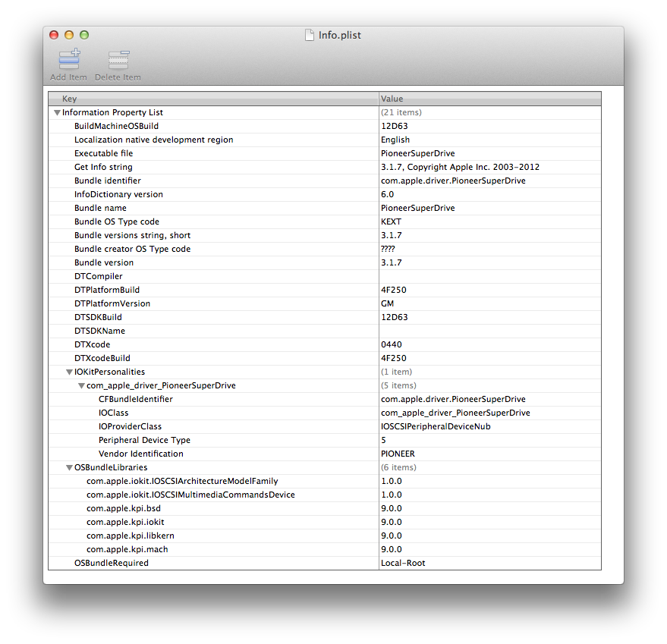
Task: Click the Value column header
Action: point(490,99)
